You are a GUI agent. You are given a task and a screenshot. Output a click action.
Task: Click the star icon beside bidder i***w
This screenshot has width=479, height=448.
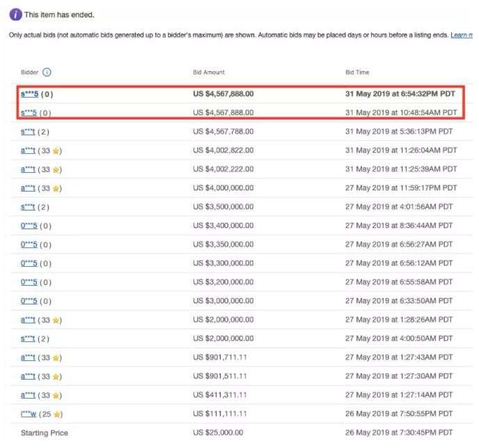57,415
